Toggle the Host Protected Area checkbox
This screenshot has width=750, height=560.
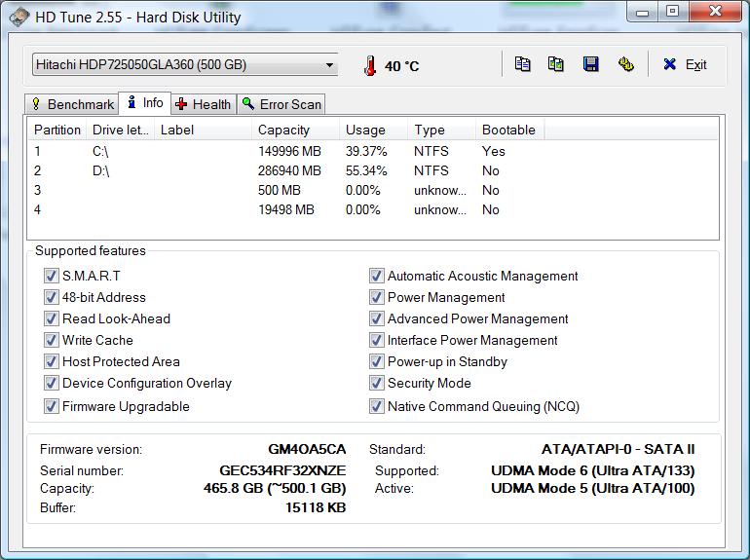tap(52, 361)
